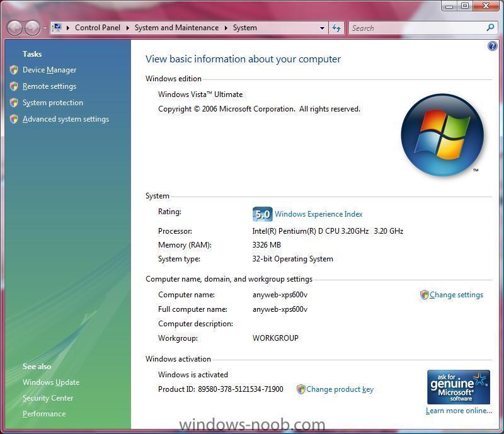The image size is (504, 434).
Task: Expand the arrow before Control Panel breadcrumb
Action: click(x=68, y=28)
